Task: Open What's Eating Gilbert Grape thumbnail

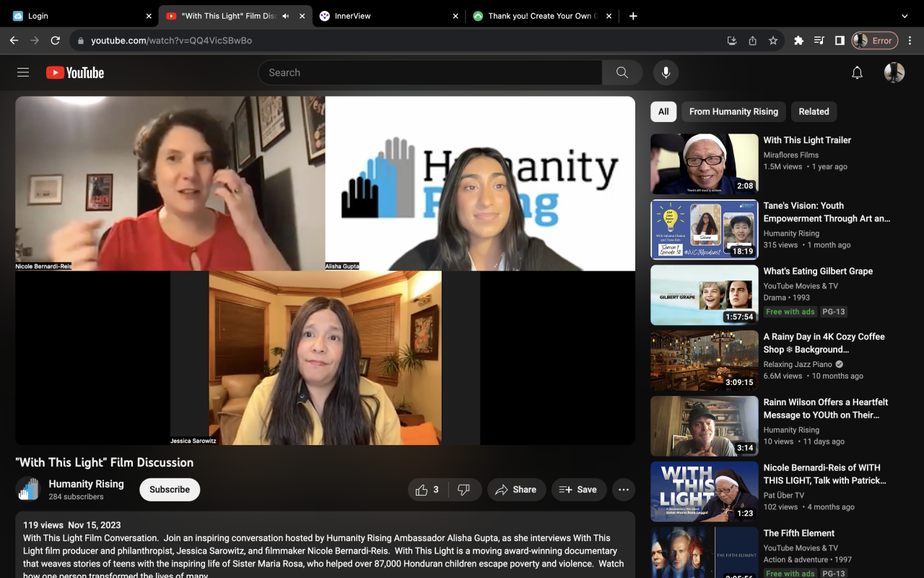Action: click(x=704, y=295)
